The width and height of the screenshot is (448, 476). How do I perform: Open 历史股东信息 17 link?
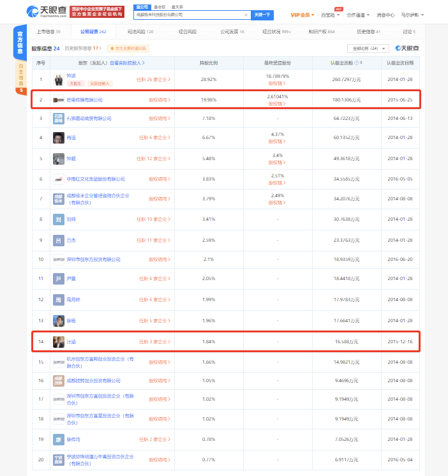click(x=83, y=48)
